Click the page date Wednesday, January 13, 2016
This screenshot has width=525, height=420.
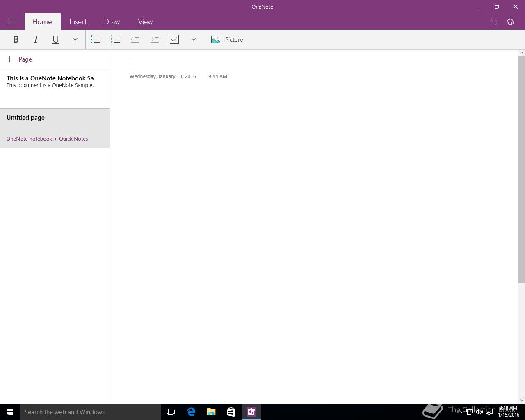(x=163, y=76)
